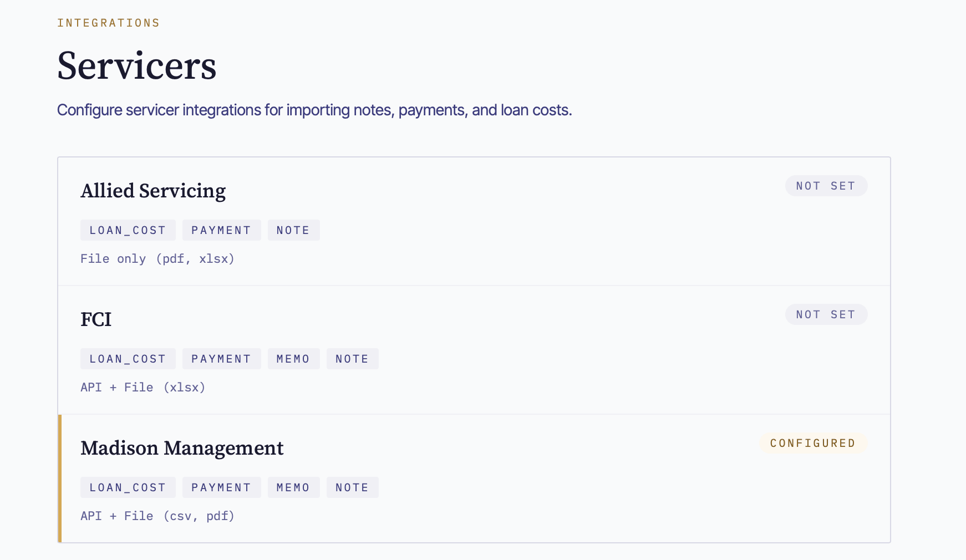Select the PAYMENT tag under Allied Servicing
This screenshot has height=560, width=966.
[222, 230]
